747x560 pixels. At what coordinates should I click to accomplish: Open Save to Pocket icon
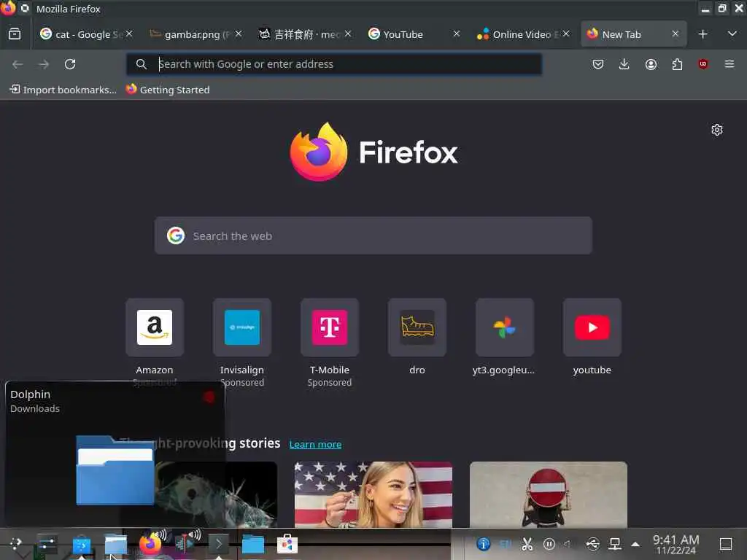pos(598,64)
